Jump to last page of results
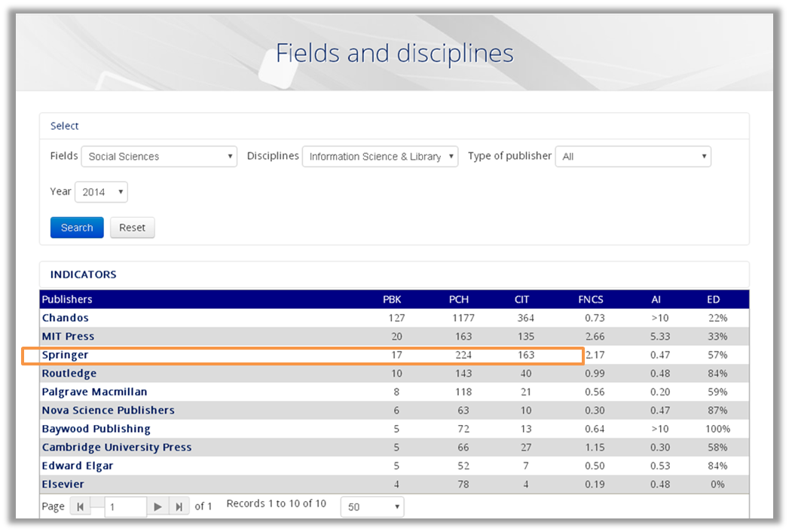Image resolution: width=789 pixels, height=532 pixels. pos(179,507)
